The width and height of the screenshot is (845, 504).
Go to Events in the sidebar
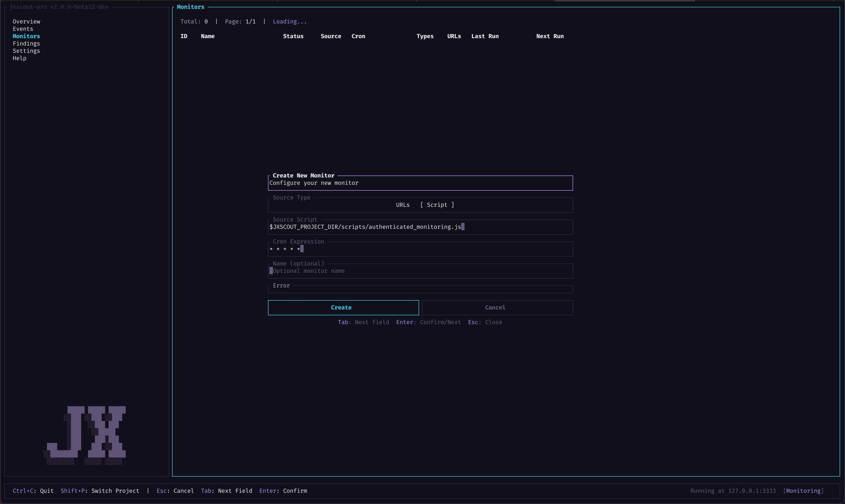(23, 29)
